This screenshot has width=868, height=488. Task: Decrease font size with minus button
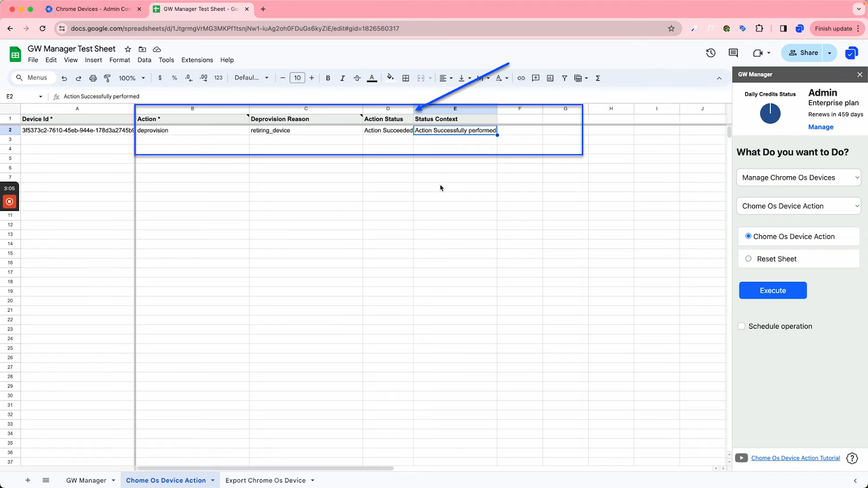pyautogui.click(x=283, y=78)
